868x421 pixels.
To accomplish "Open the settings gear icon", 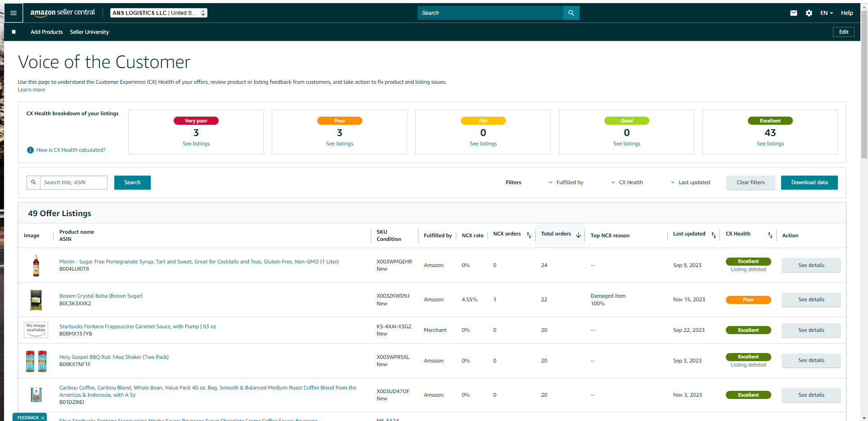I will point(809,13).
